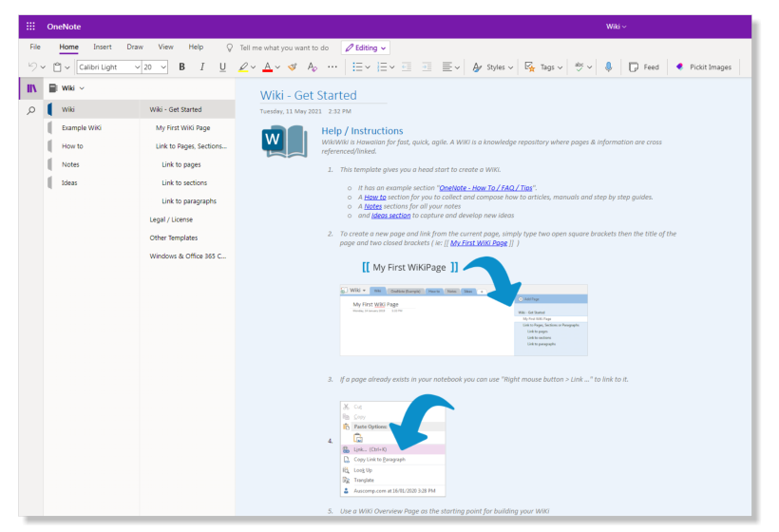The width and height of the screenshot is (779, 532).
Task: Expand the undo dropdown arrow
Action: click(x=43, y=67)
